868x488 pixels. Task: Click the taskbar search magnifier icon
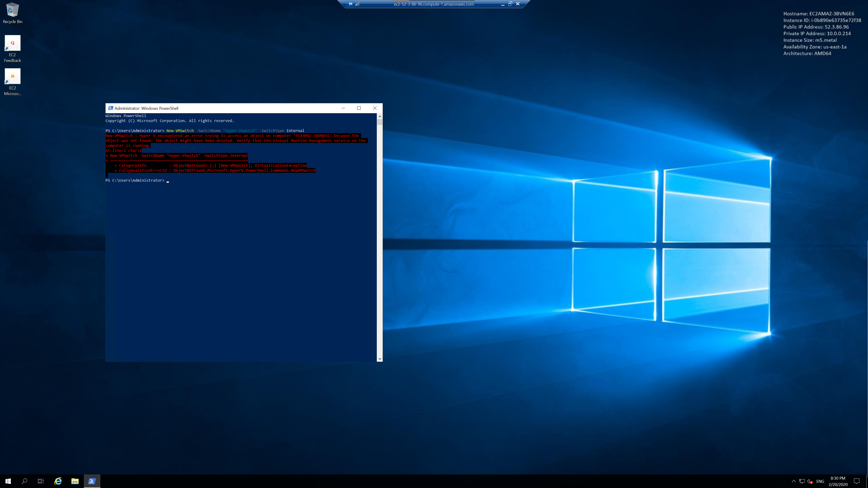(x=24, y=481)
